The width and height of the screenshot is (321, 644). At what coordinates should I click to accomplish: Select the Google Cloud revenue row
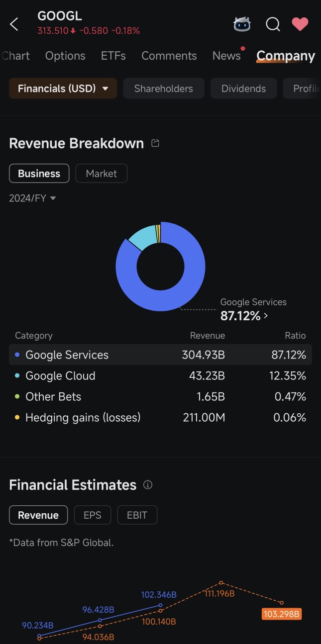pos(160,376)
